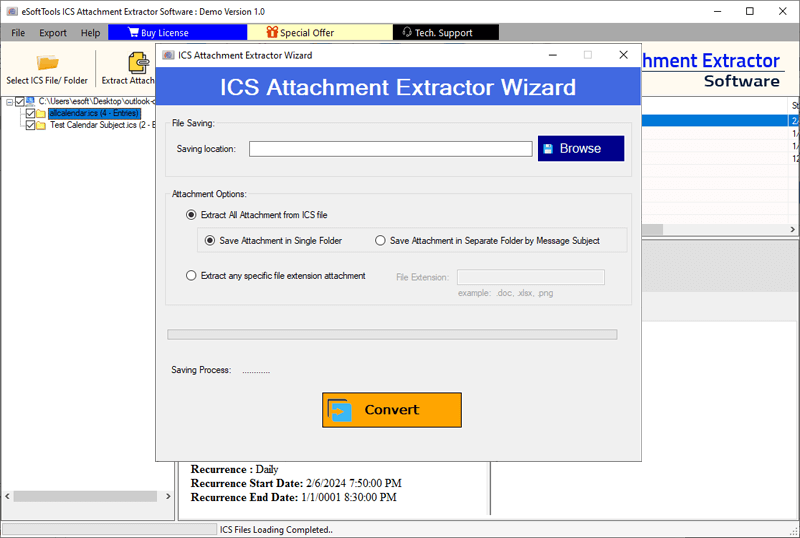Click the Buy License button

pyautogui.click(x=178, y=32)
